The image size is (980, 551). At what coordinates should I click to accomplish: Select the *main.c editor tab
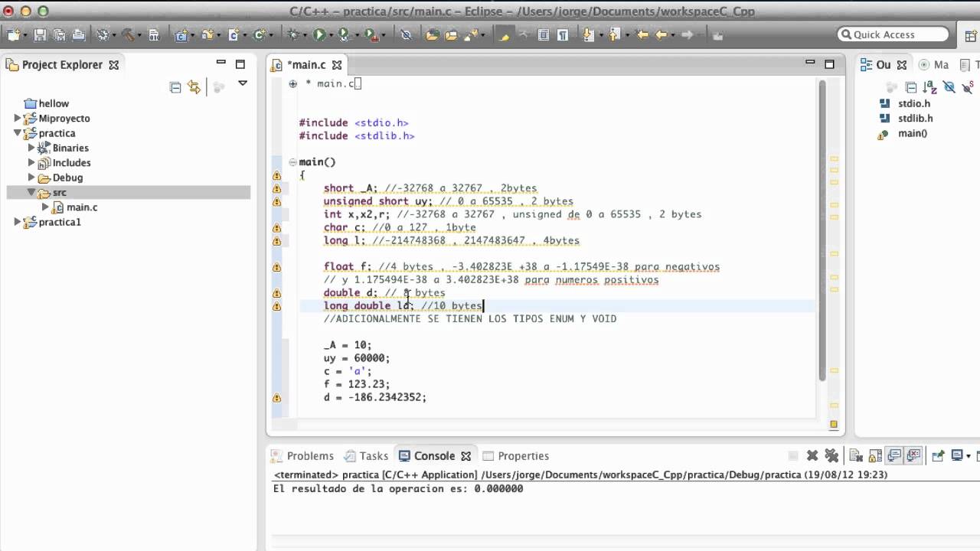pyautogui.click(x=307, y=65)
